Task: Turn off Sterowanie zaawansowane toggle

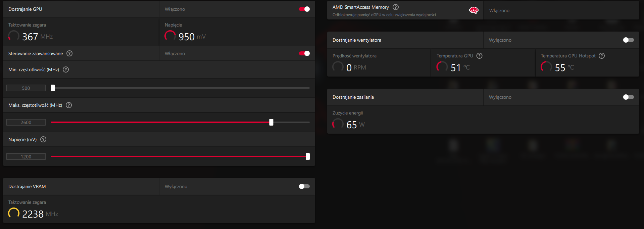Action: tap(304, 53)
